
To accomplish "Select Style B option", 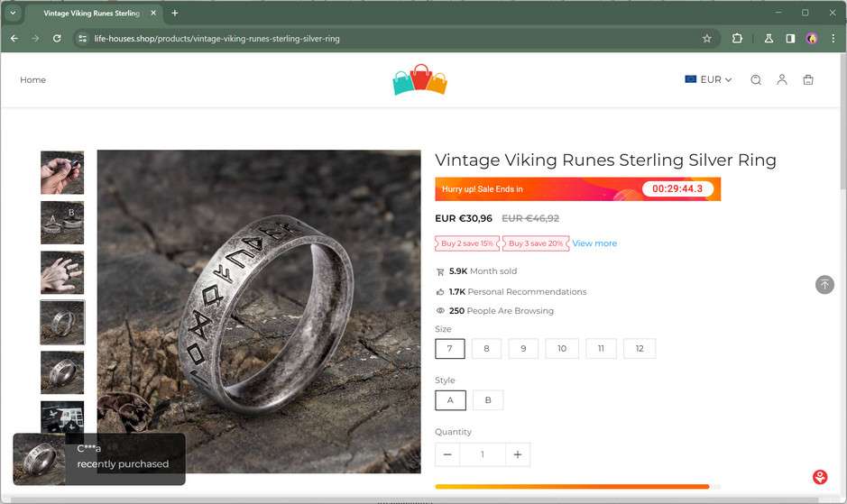I will click(488, 399).
